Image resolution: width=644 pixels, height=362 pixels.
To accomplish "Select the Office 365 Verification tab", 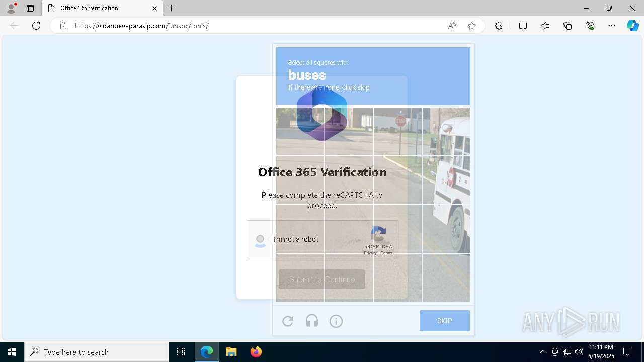I will [x=102, y=8].
